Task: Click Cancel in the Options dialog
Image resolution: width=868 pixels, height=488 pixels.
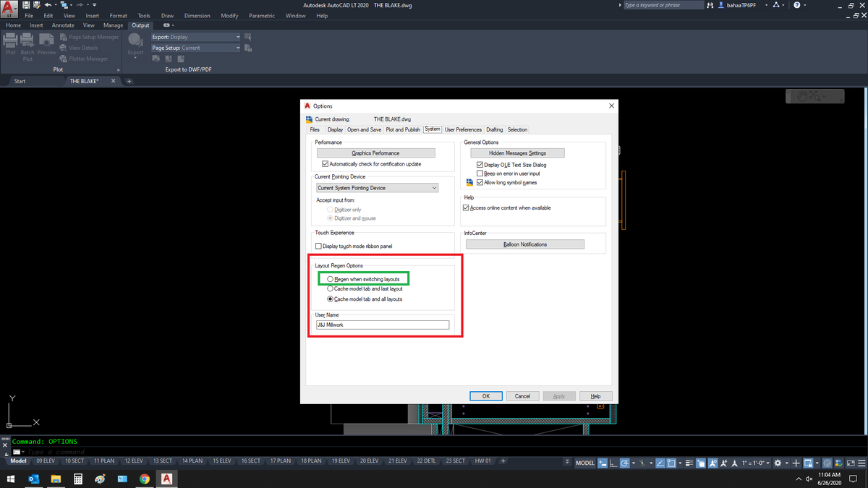Action: (523, 395)
